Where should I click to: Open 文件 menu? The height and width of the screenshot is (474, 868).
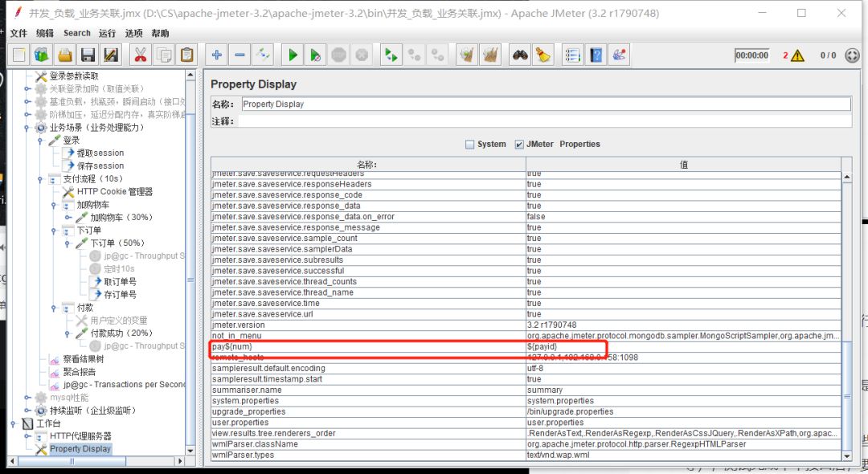(18, 33)
